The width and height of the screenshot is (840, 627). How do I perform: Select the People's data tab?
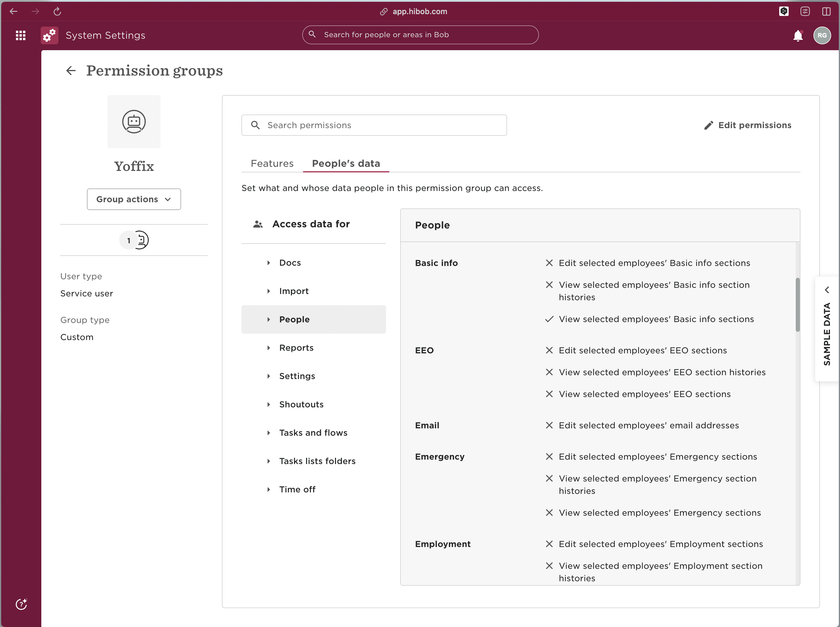click(346, 164)
